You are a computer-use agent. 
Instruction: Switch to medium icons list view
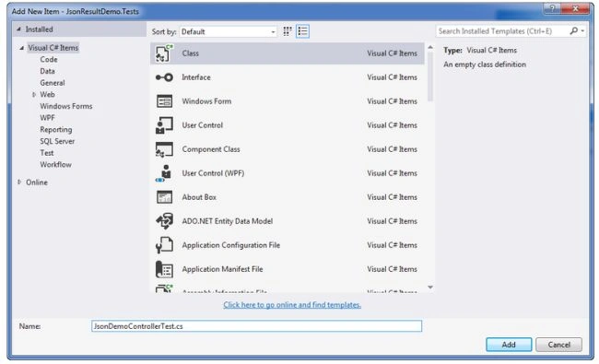(302, 31)
